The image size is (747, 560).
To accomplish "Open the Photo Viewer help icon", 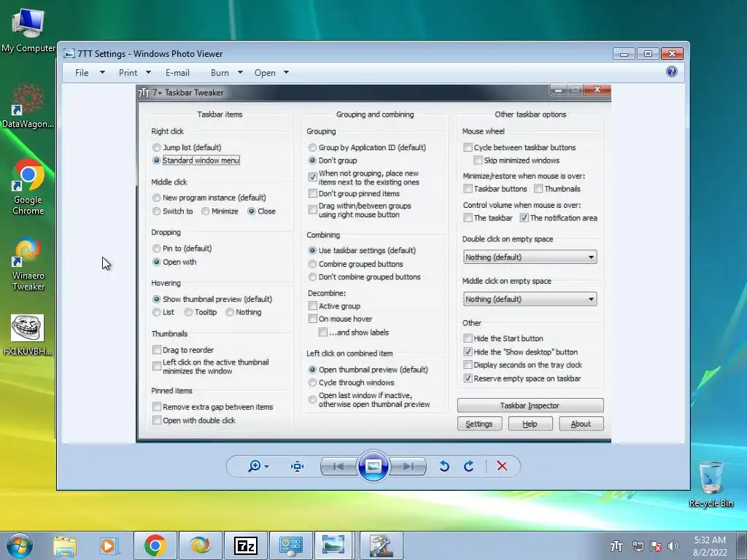I will (671, 72).
